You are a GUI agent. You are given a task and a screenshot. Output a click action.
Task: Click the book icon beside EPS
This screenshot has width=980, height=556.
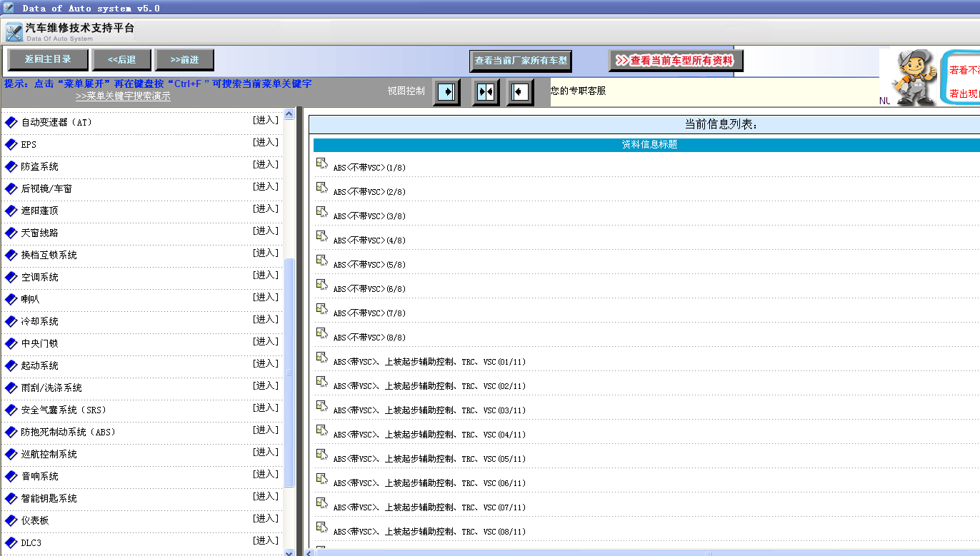(11, 144)
